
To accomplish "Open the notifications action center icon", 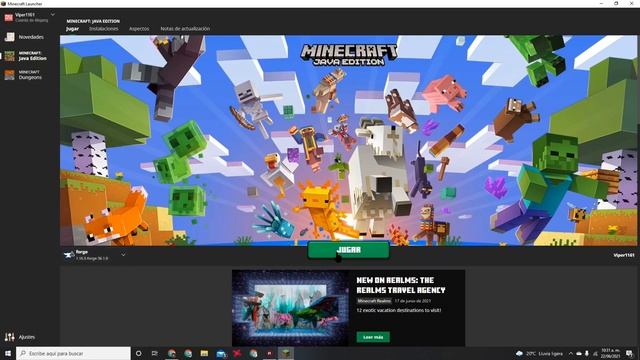I will coord(630,353).
